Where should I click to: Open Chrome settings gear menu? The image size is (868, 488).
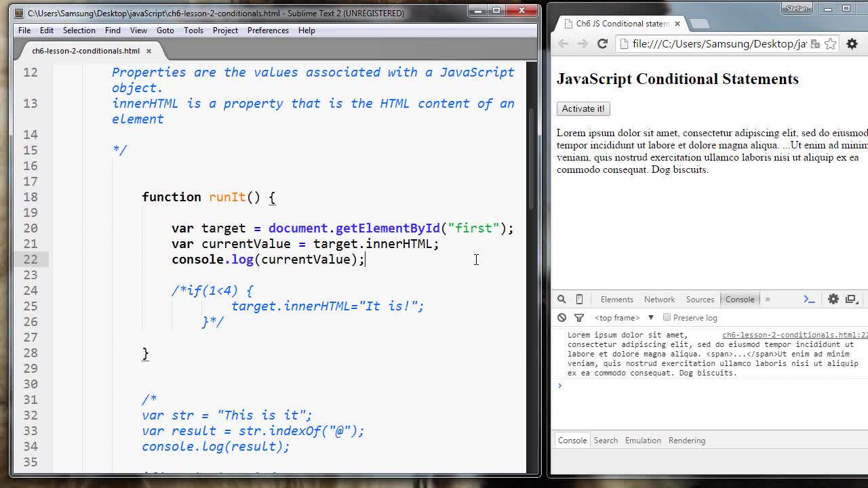(852, 43)
